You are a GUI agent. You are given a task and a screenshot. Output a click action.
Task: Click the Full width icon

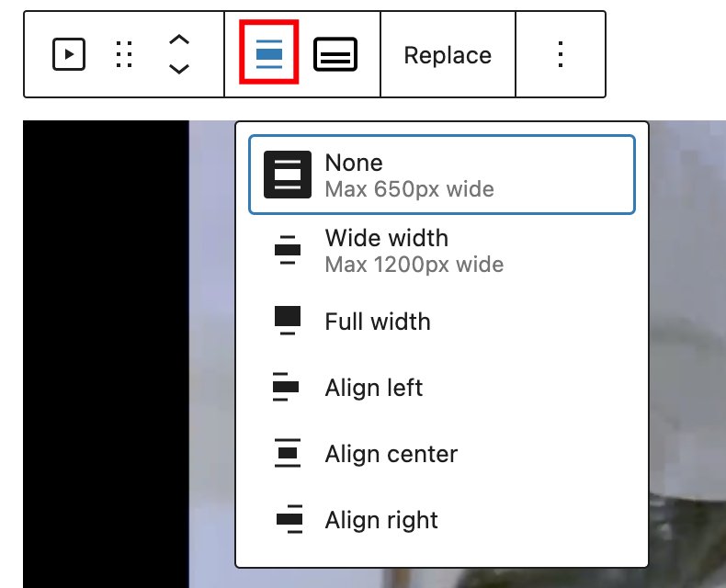click(288, 321)
